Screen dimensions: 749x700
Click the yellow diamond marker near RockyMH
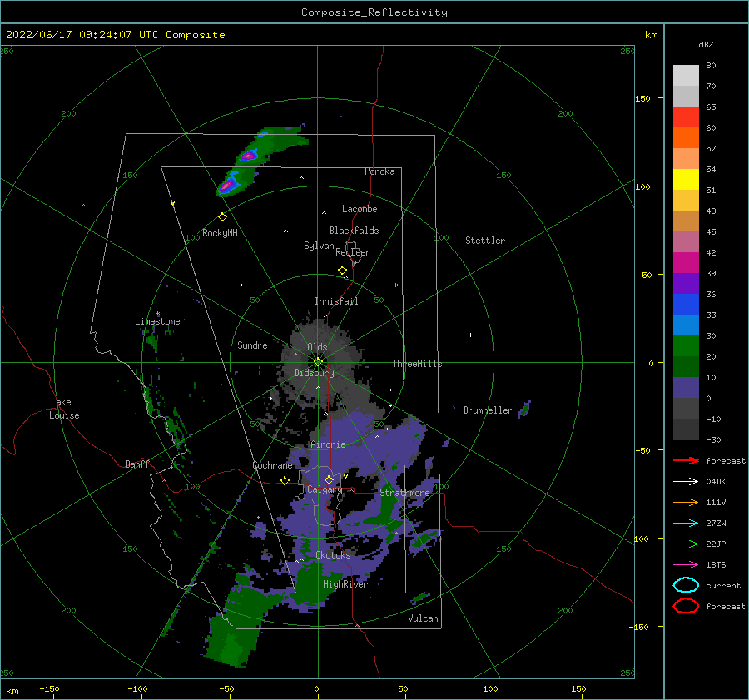click(222, 217)
